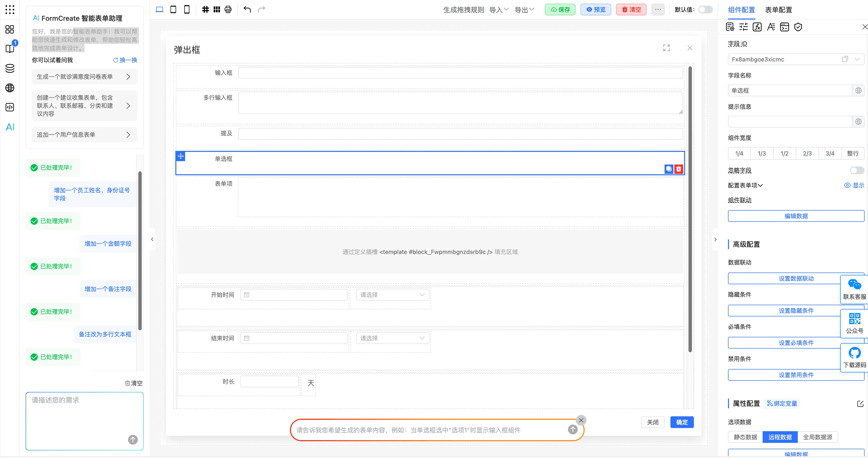Image resolution: width=868 pixels, height=458 pixels.
Task: Click the fullscreen icon in 弹出框 header
Action: click(x=666, y=48)
